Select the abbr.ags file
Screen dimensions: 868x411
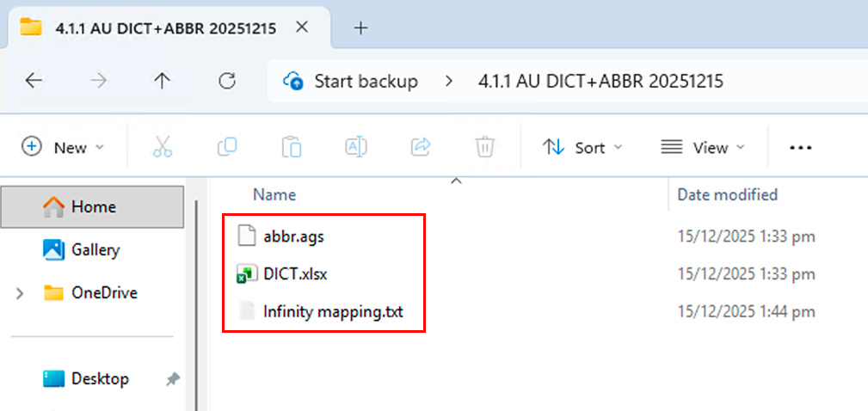(293, 236)
